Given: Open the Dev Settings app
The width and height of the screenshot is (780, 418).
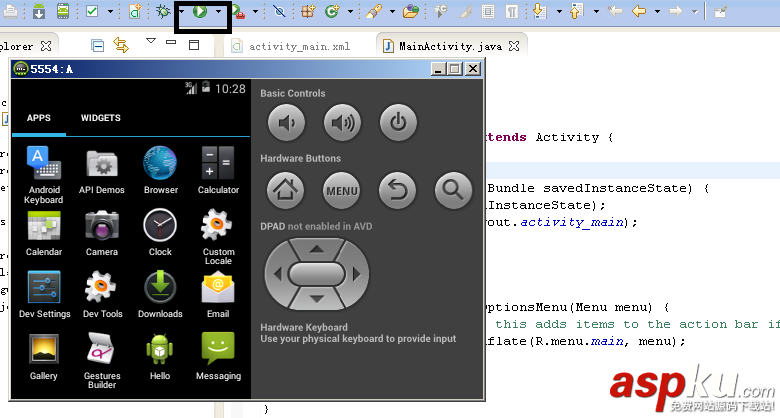Looking at the screenshot, I should tap(44, 295).
